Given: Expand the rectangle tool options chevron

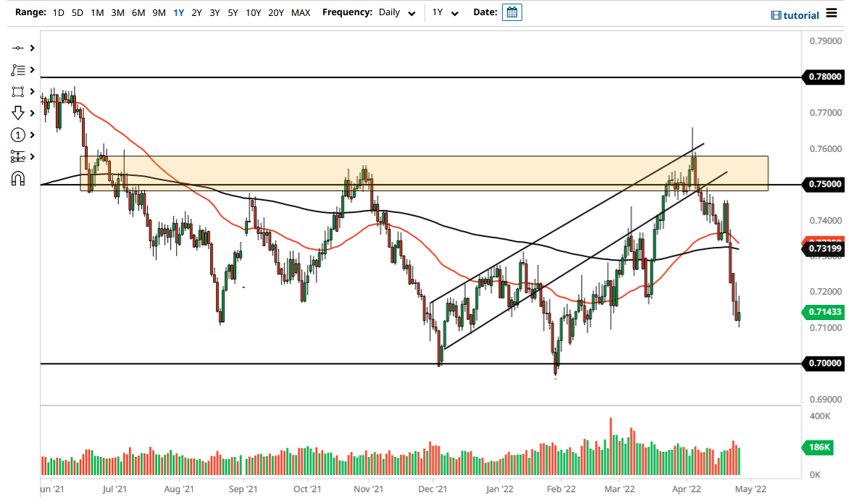Looking at the screenshot, I should click(x=32, y=91).
